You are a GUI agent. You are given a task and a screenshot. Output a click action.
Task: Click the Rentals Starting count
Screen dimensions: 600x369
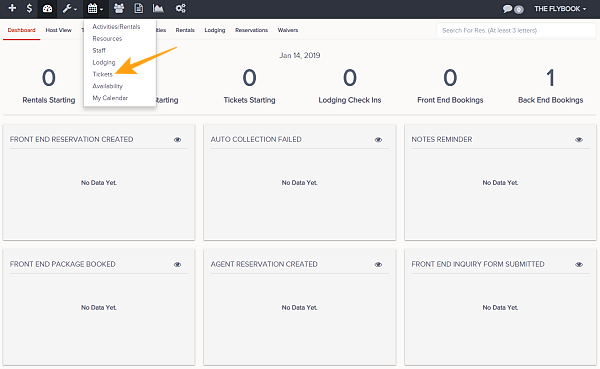[49, 78]
